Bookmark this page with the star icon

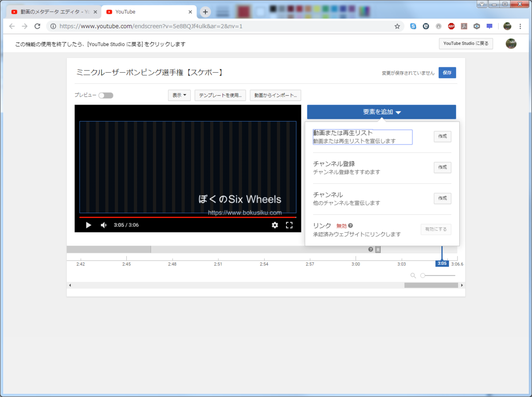(x=397, y=26)
